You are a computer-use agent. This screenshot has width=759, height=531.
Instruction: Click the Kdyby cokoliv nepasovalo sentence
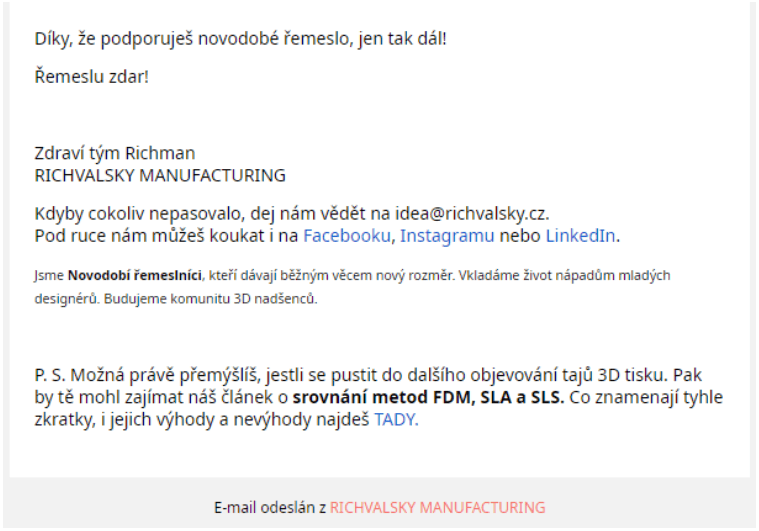click(292, 213)
